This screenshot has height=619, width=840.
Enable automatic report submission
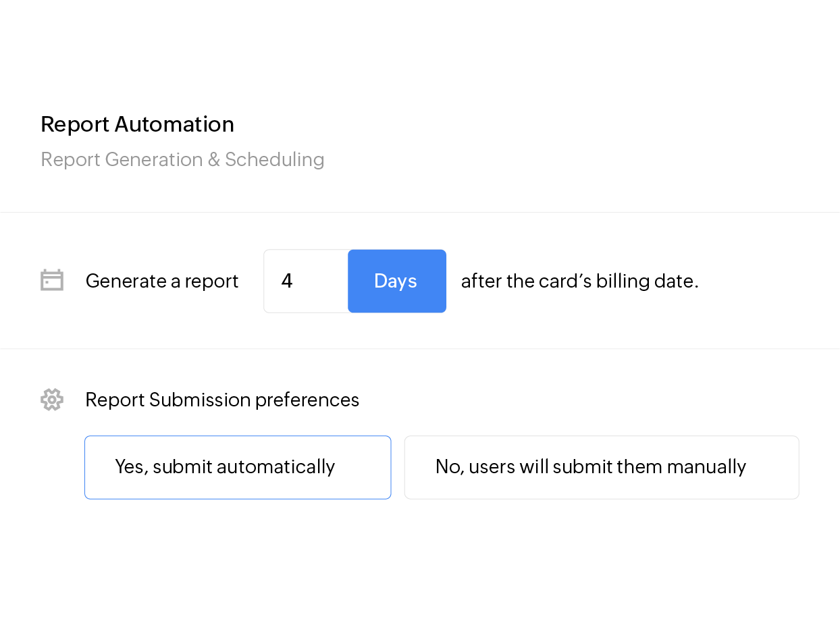238,467
